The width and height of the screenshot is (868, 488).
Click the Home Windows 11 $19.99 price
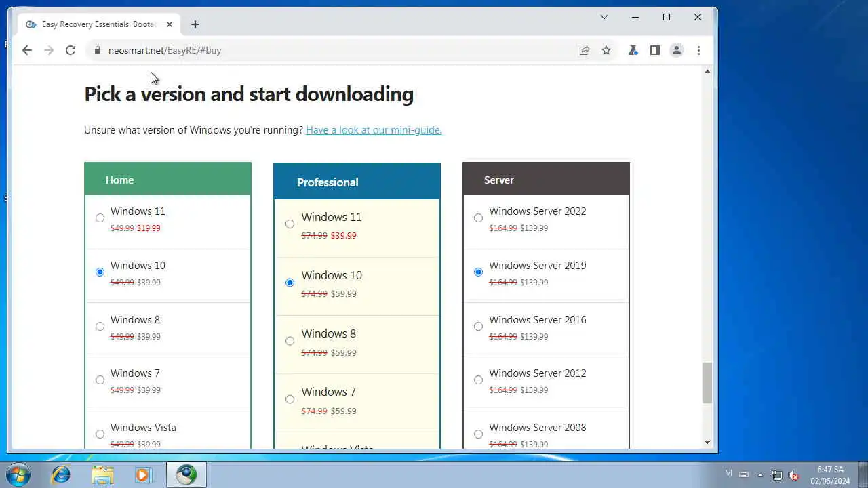coord(149,228)
